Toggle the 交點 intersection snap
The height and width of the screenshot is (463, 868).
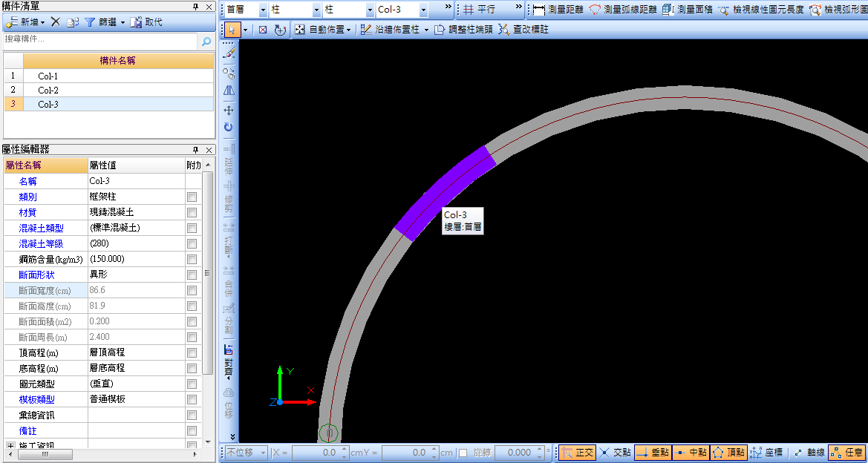[615, 453]
